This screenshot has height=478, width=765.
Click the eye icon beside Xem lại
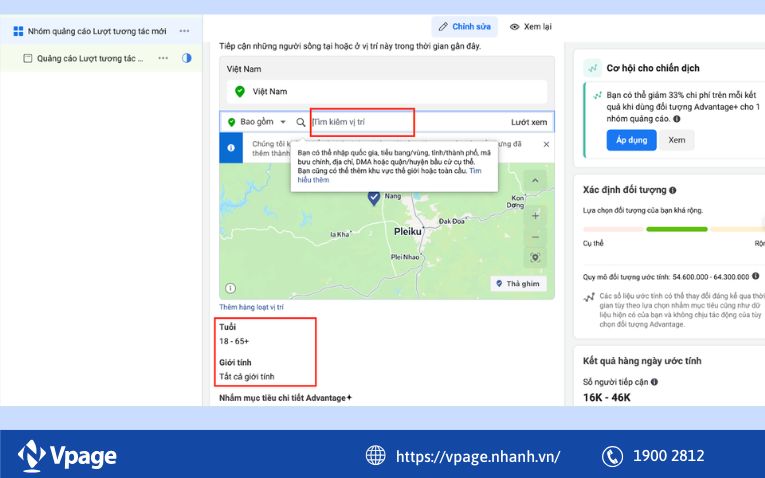pyautogui.click(x=514, y=27)
